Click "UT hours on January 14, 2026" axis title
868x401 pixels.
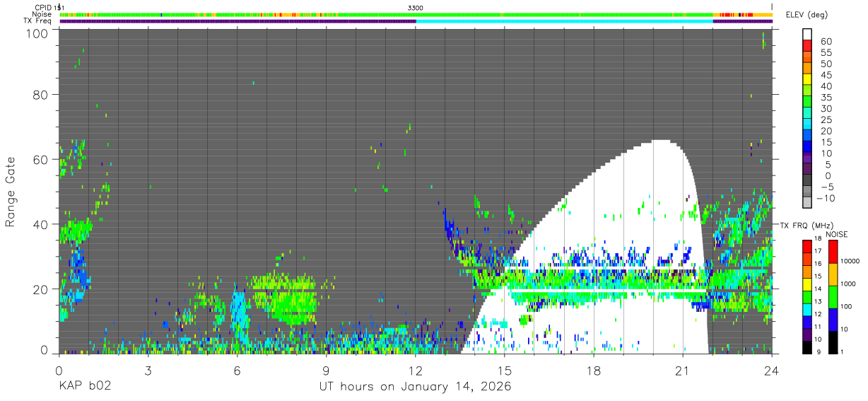(416, 387)
